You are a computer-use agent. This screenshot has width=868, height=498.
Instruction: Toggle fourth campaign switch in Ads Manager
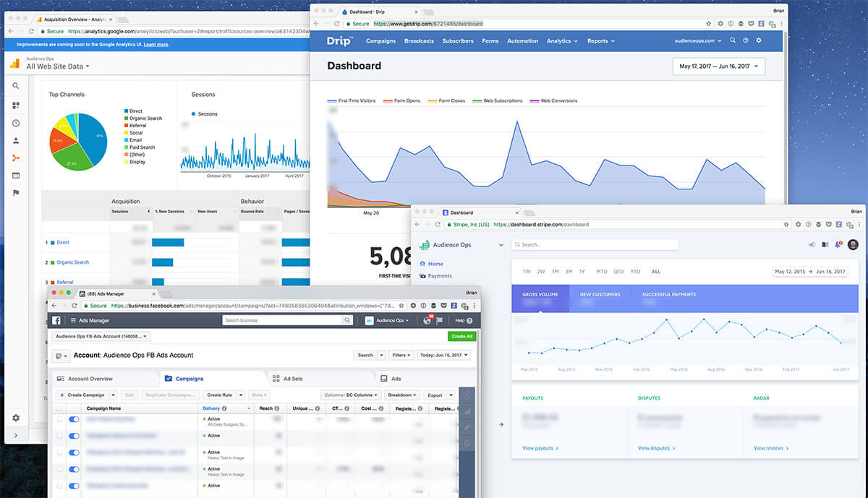74,469
